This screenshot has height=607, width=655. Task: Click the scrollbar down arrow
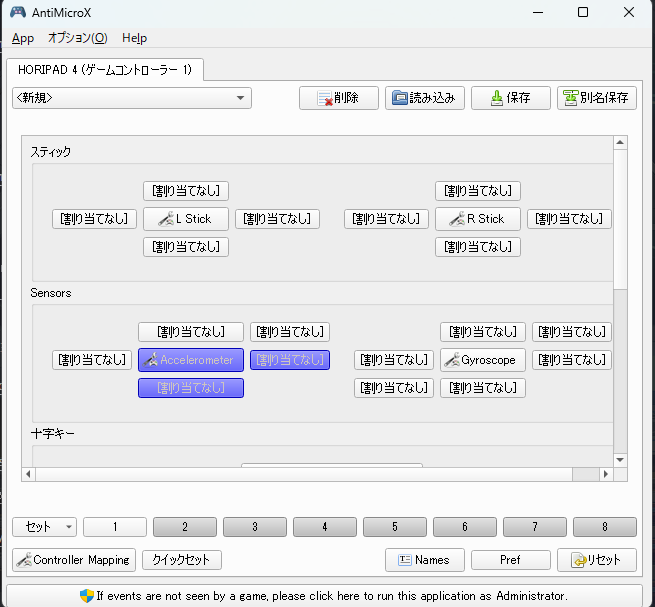tap(620, 460)
